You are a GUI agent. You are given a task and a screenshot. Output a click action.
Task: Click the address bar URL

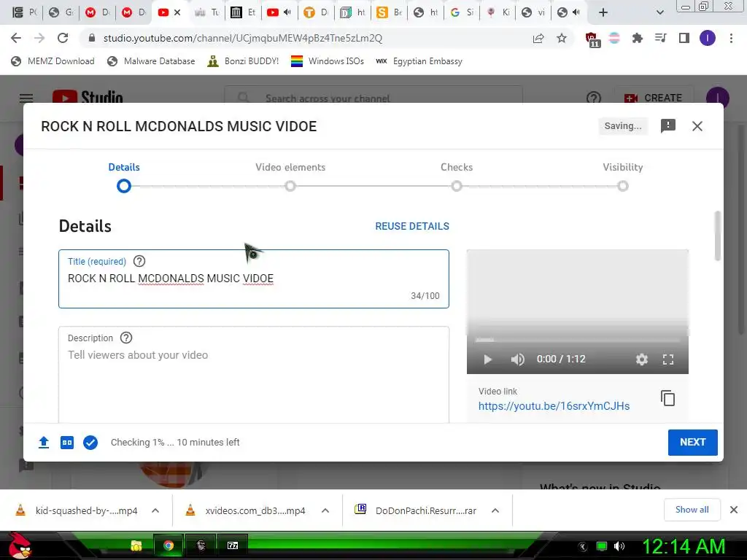click(x=243, y=38)
